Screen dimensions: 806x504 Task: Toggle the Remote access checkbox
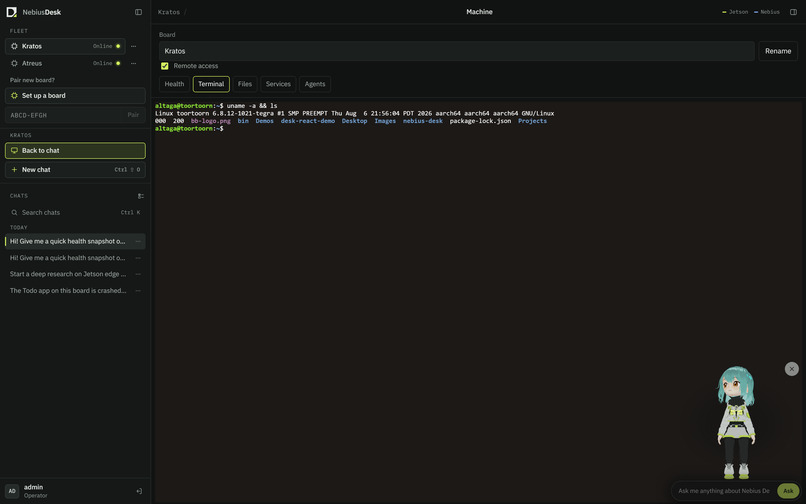(x=164, y=66)
